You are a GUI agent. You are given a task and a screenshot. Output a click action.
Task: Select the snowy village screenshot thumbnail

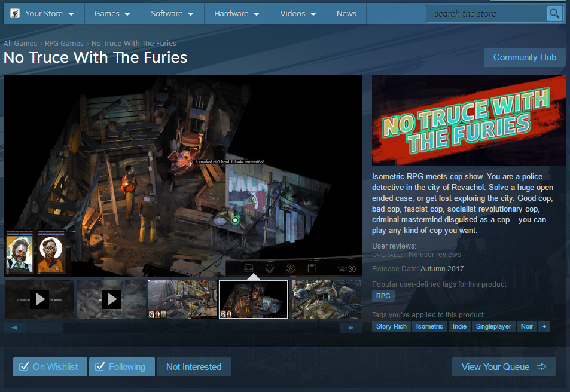[327, 299]
